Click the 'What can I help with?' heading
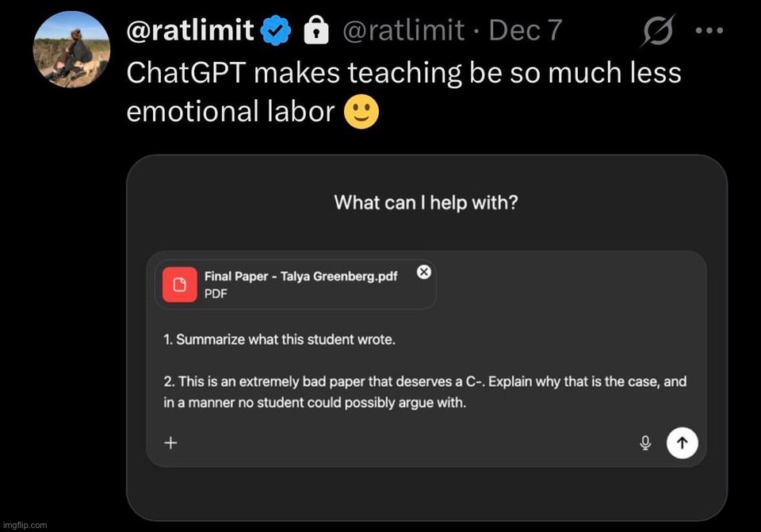Viewport: 761px width, 532px height. click(x=426, y=202)
